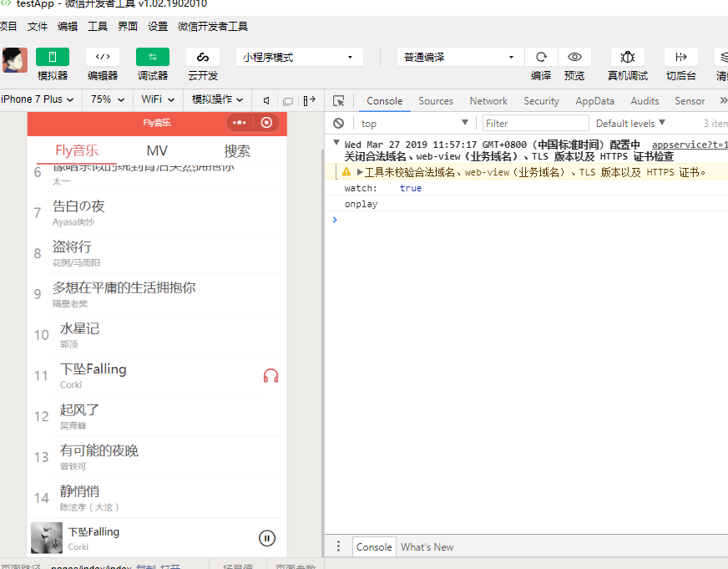Play song 起风了

tap(158, 416)
